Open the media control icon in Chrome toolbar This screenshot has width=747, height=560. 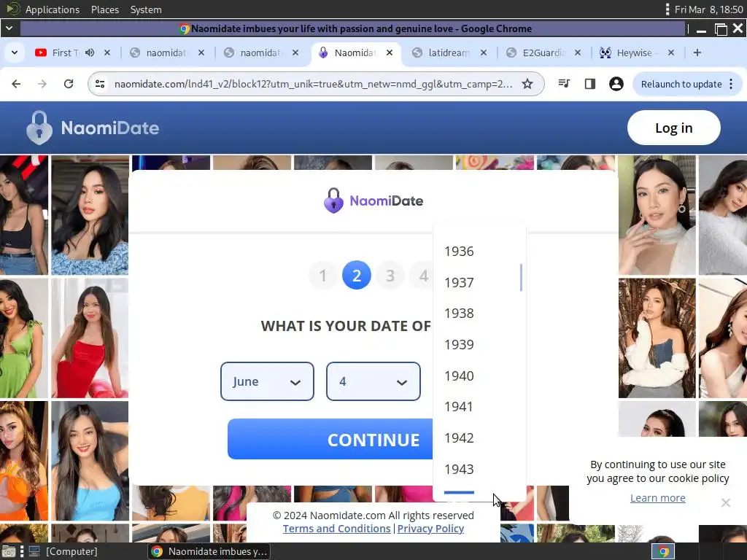[564, 84]
